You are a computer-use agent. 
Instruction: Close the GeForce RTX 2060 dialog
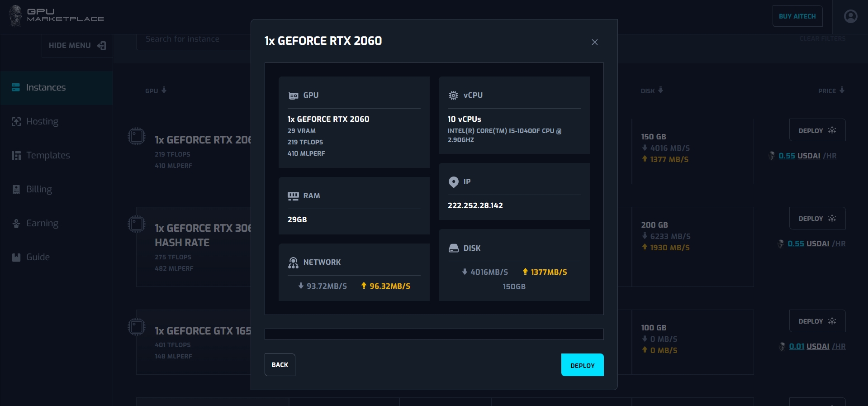(x=594, y=42)
